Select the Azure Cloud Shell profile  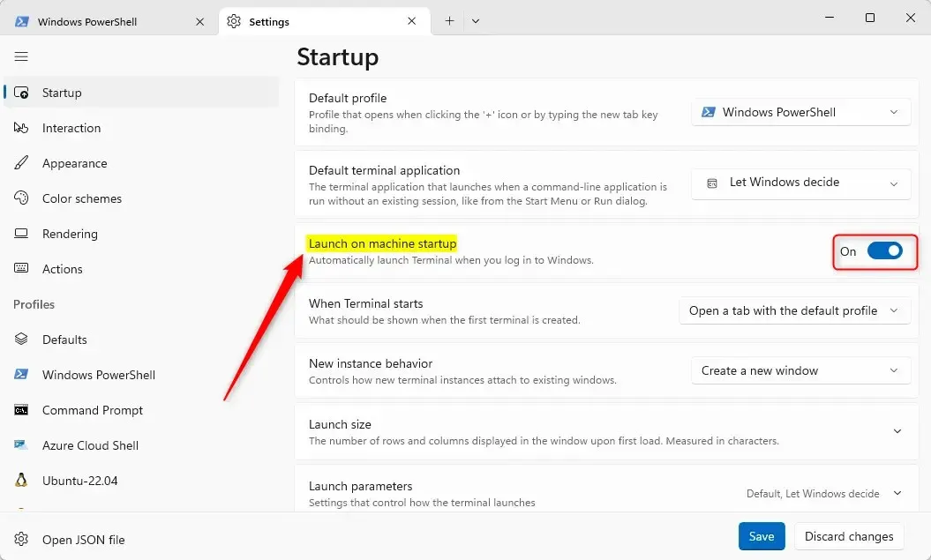(x=90, y=445)
